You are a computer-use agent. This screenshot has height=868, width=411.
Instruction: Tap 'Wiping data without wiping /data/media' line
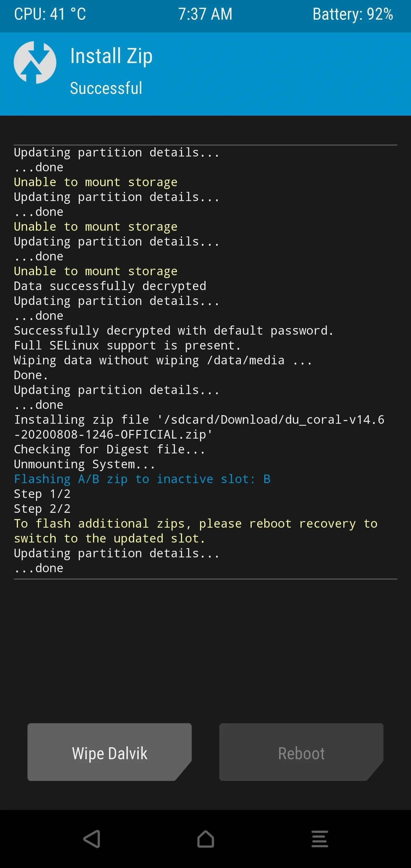[x=163, y=360]
